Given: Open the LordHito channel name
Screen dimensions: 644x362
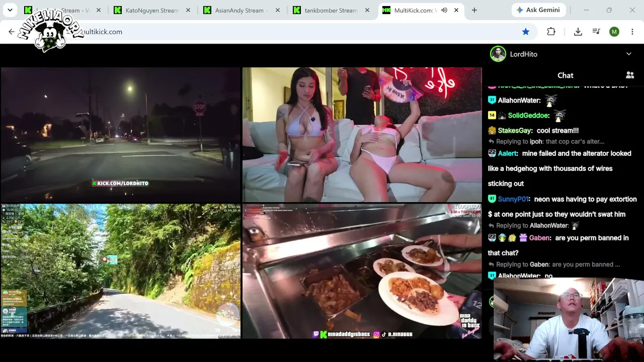Looking at the screenshot, I should tap(524, 54).
